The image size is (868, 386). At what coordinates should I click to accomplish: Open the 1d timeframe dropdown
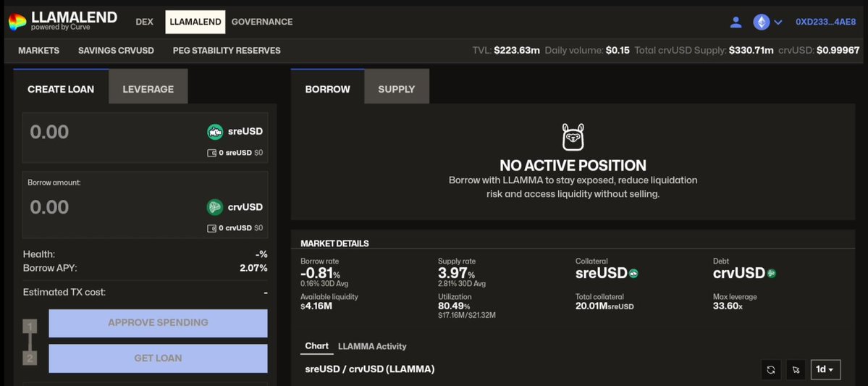point(825,369)
